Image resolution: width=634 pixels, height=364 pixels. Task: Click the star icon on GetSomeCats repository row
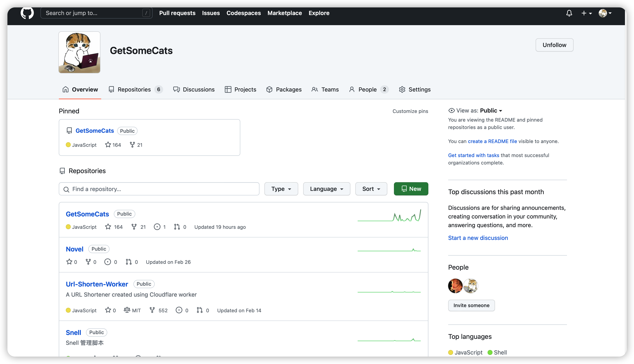point(108,227)
